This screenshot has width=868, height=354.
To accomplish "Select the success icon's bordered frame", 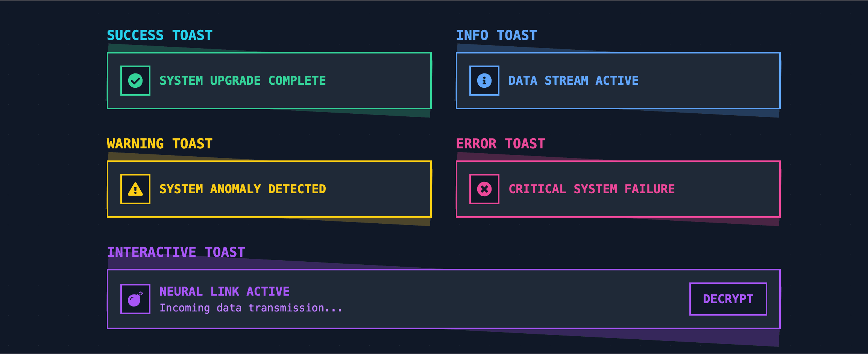I will pos(135,80).
